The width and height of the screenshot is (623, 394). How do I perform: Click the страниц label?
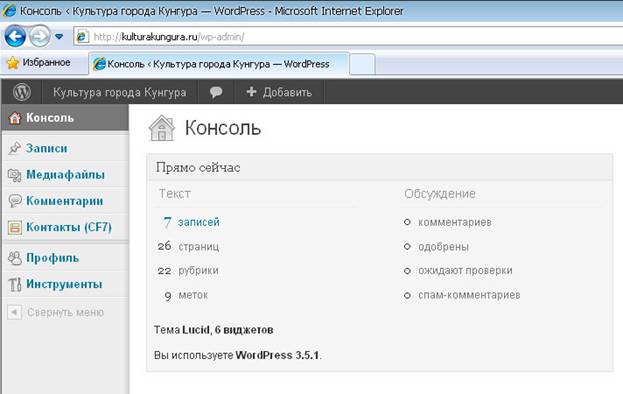[x=199, y=247]
